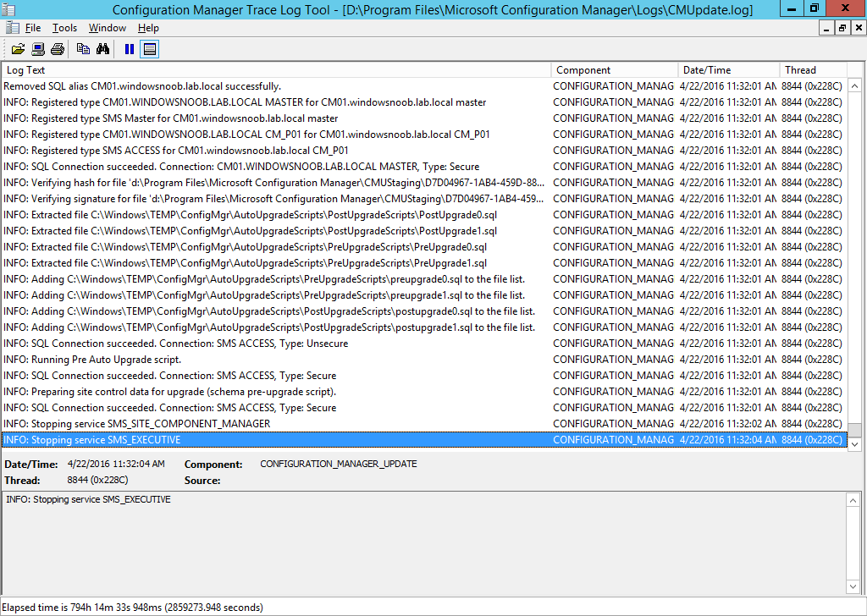Click details pane scroll down arrow

[x=853, y=586]
